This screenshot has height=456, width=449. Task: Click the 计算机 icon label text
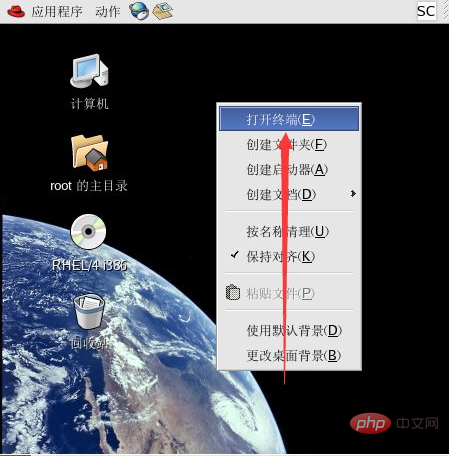[89, 104]
